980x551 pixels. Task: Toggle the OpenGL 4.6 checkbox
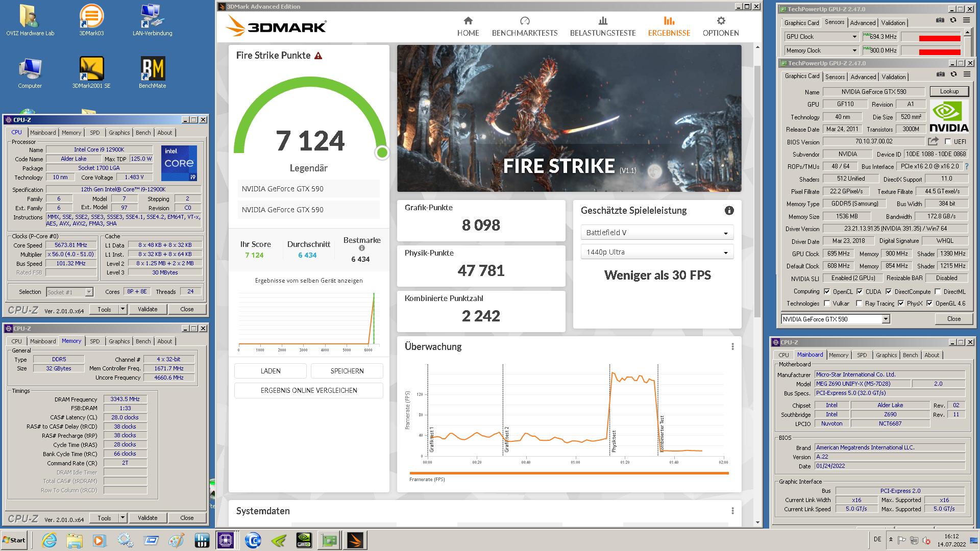pos(929,304)
